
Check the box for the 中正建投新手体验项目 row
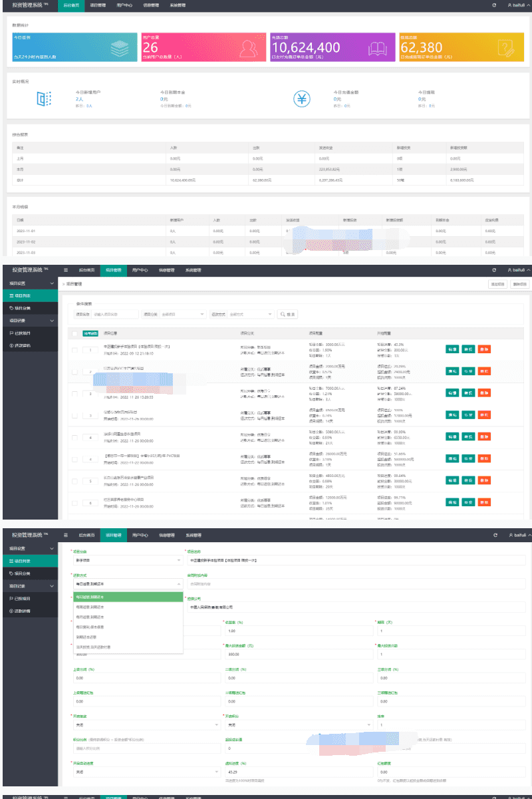74,349
